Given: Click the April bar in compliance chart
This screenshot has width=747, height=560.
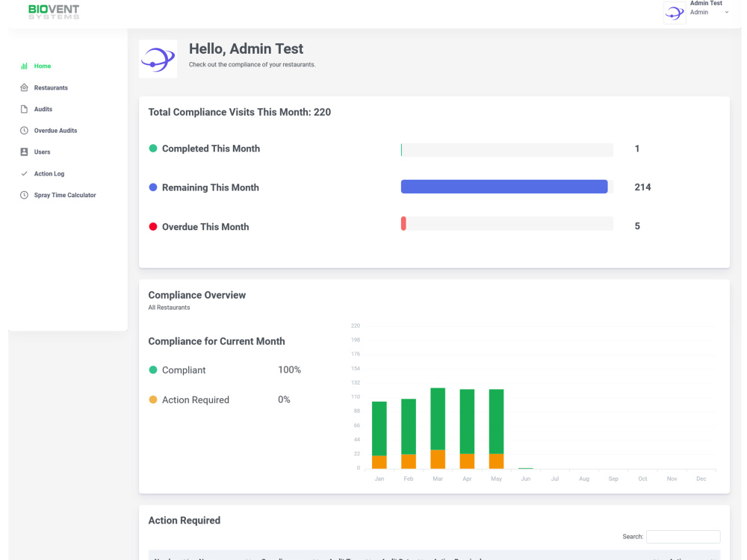Looking at the screenshot, I should click(x=467, y=429).
